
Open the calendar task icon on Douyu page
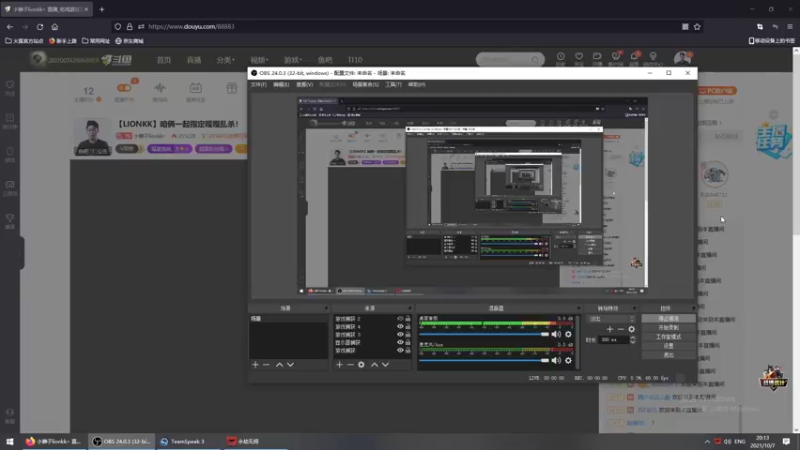[x=195, y=88]
